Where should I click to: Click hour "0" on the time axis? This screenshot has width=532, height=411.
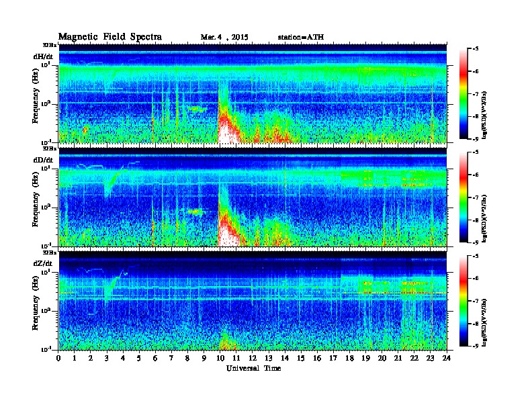tap(58, 359)
